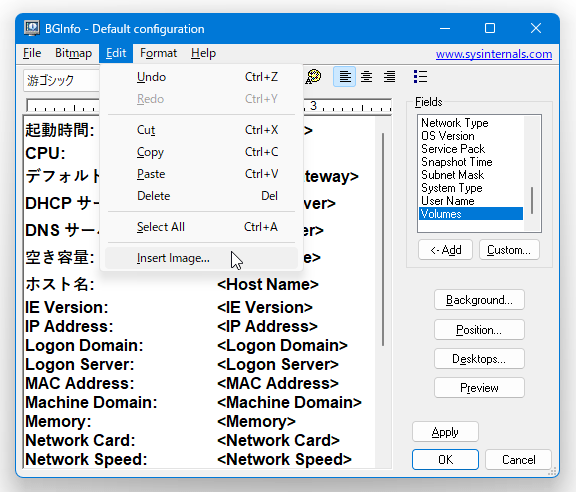Click the <MAC Address> field text
Image resolution: width=576 pixels, height=492 pixels.
[x=278, y=383]
